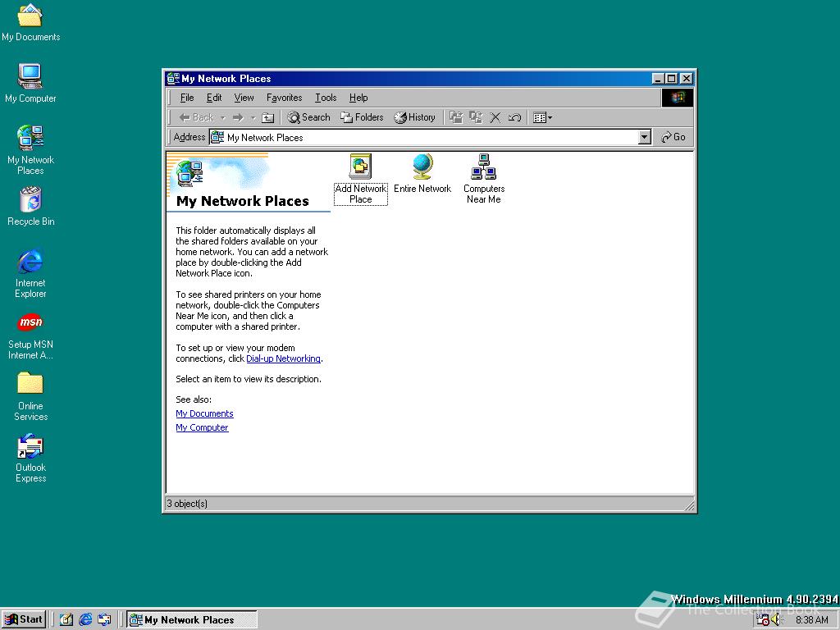Open the Views dropdown arrow

click(x=549, y=117)
